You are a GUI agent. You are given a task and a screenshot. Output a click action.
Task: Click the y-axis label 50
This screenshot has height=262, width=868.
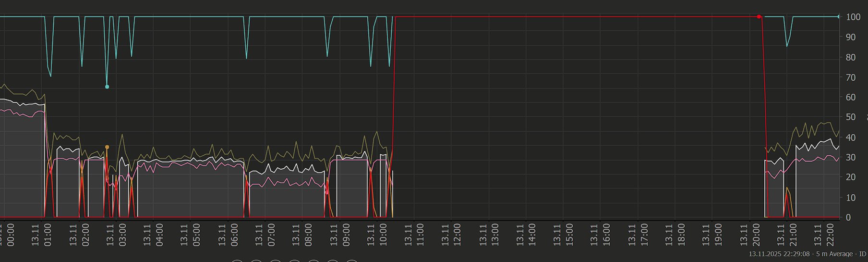tap(851, 117)
